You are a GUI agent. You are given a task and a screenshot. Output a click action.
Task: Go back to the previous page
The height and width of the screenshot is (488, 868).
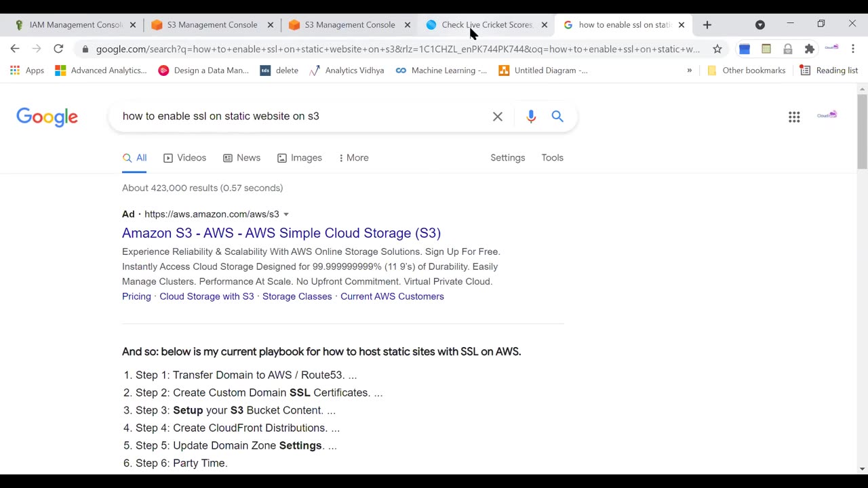click(x=15, y=49)
